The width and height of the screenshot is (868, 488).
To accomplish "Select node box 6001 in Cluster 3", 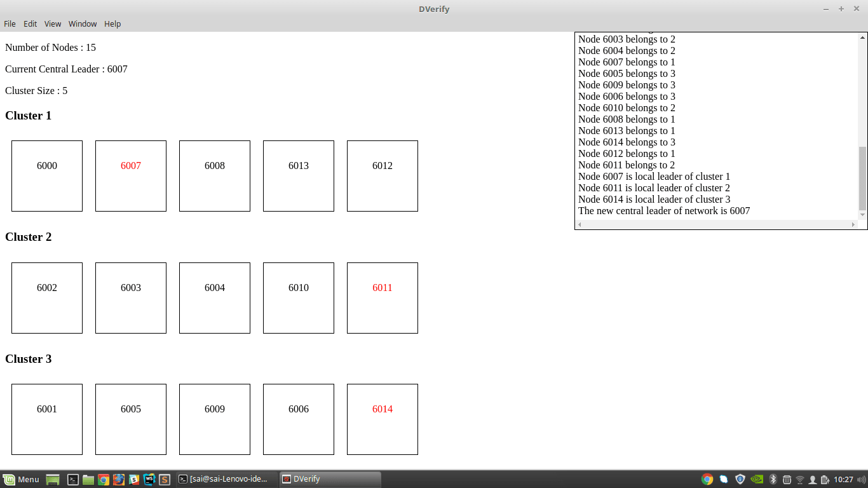I will click(47, 419).
